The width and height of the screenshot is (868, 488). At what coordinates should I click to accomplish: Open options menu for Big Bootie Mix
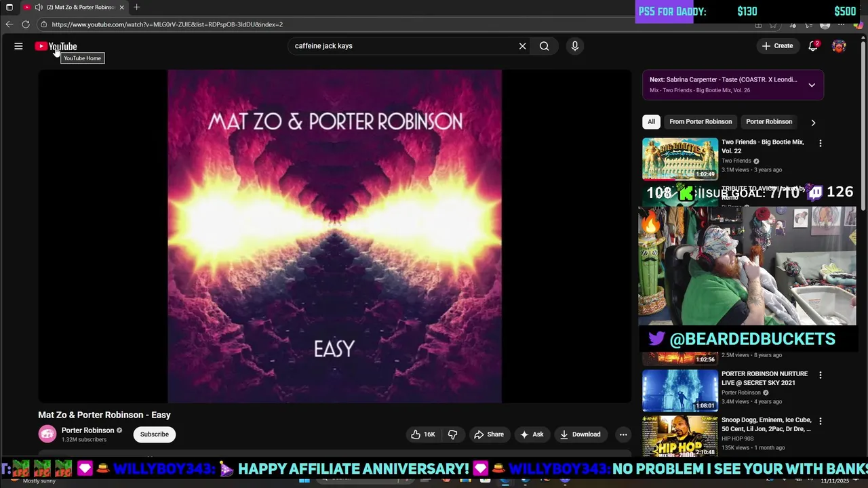(x=820, y=144)
